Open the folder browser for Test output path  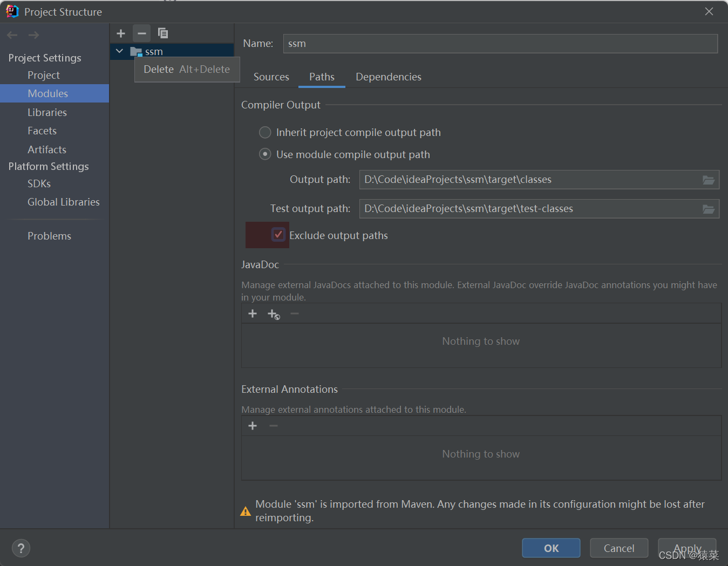click(x=709, y=209)
